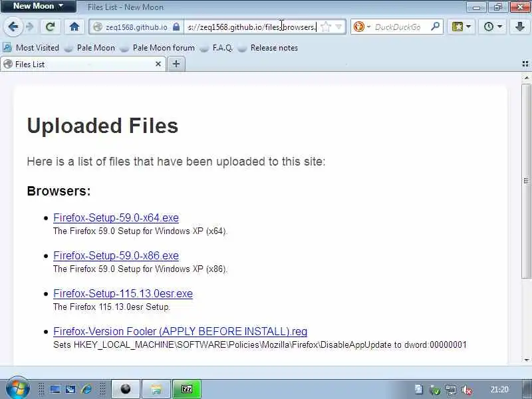This screenshot has height=399, width=532.
Task: Expand the Bookmarks button dropdown arrow
Action: [x=469, y=27]
